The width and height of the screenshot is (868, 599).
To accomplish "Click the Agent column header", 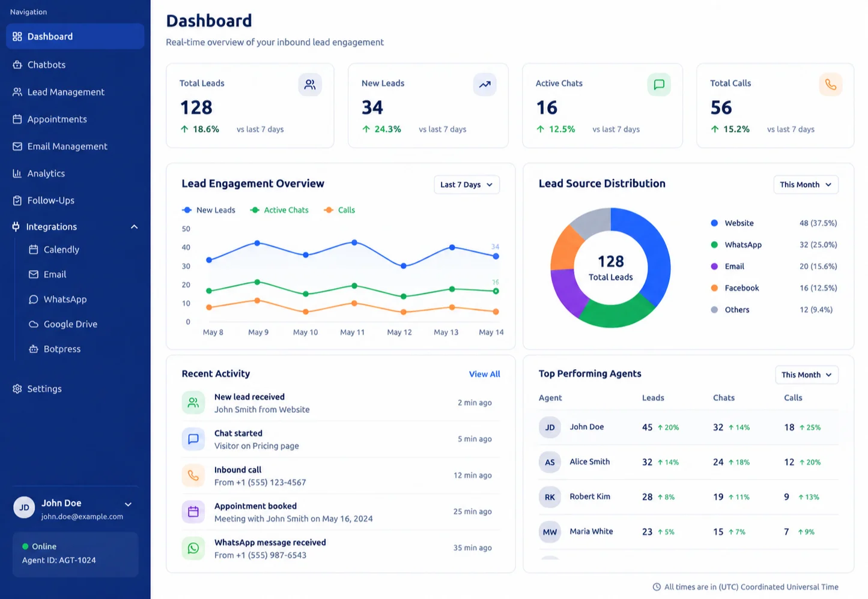I will pyautogui.click(x=550, y=398).
